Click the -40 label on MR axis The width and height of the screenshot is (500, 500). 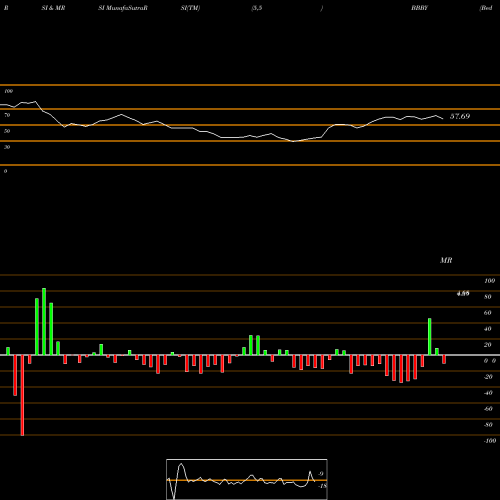[488, 393]
